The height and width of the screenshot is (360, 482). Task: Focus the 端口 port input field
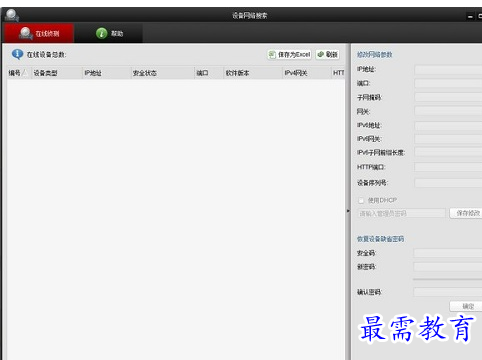448,83
